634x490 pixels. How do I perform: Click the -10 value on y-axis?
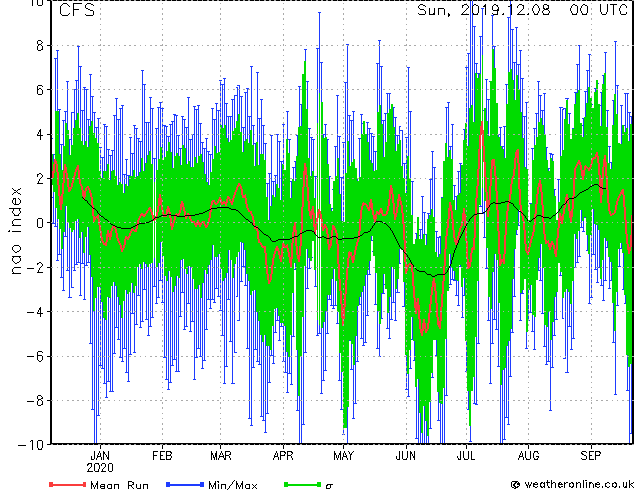pyautogui.click(x=31, y=445)
